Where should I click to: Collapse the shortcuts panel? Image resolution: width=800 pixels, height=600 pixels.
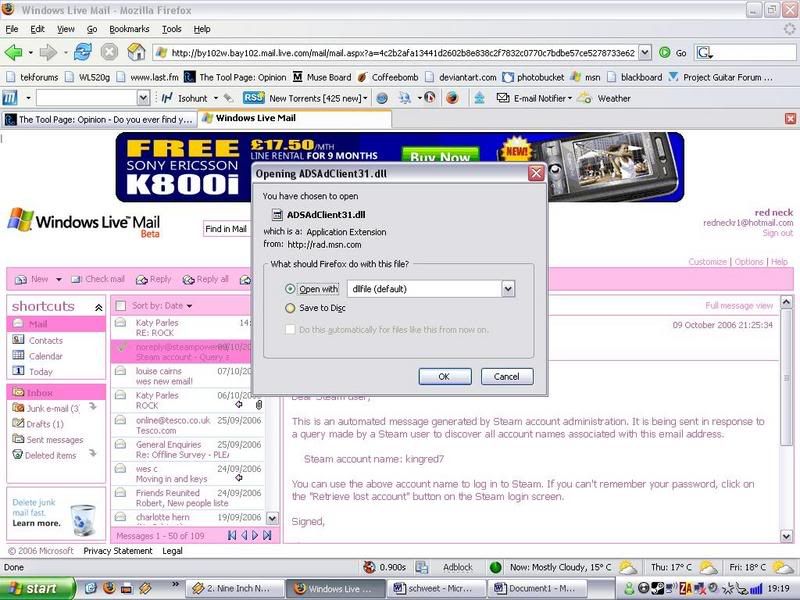98,307
